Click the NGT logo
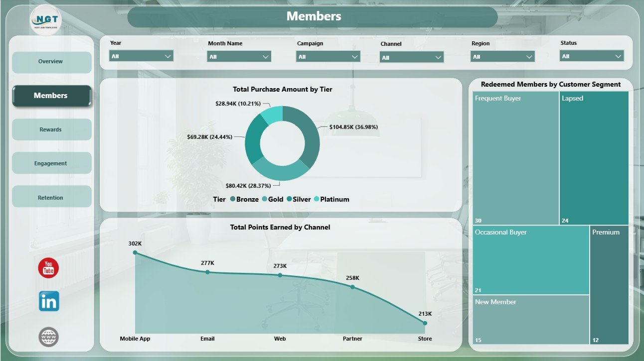This screenshot has height=361, width=644. coord(46,20)
